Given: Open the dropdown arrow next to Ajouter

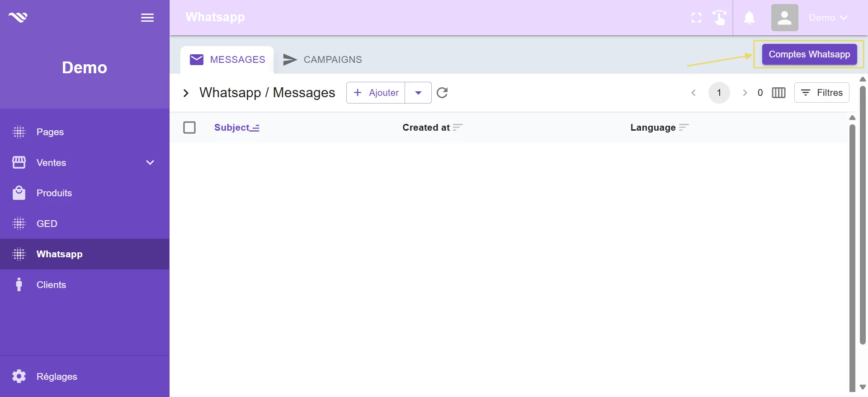Looking at the screenshot, I should point(418,93).
